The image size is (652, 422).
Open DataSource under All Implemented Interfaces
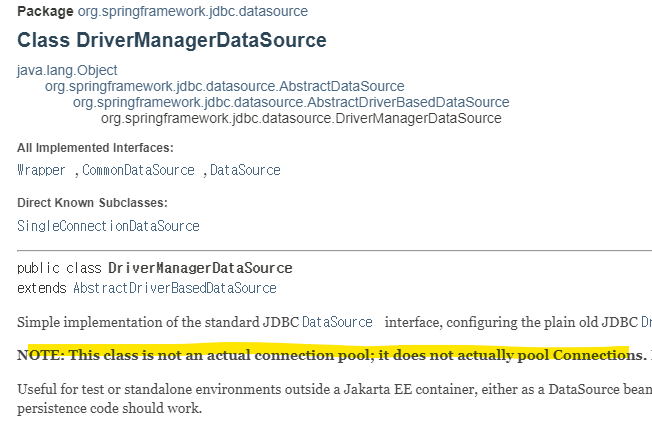point(245,170)
